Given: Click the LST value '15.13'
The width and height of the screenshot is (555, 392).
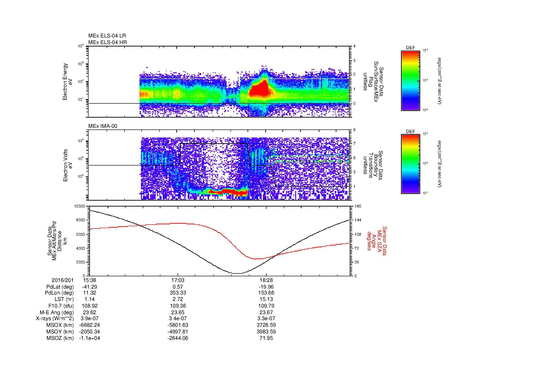Looking at the screenshot, I should click(x=266, y=300).
